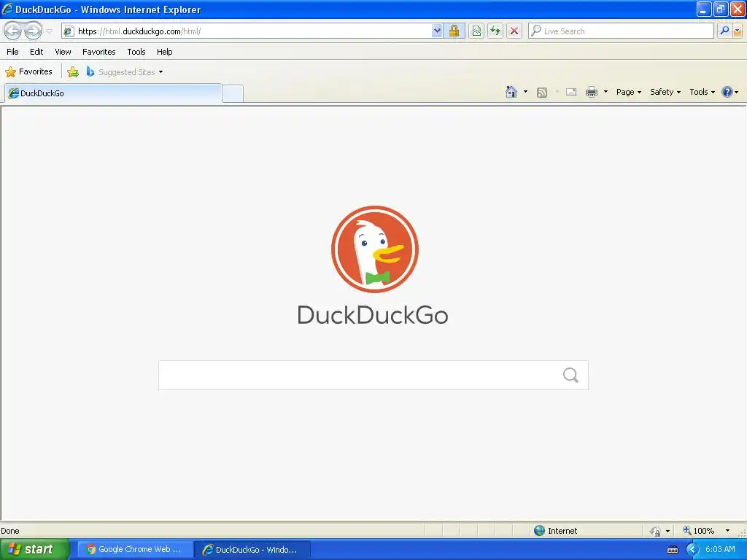Image resolution: width=747 pixels, height=560 pixels.
Task: Click the red Stop loading icon
Action: point(514,31)
